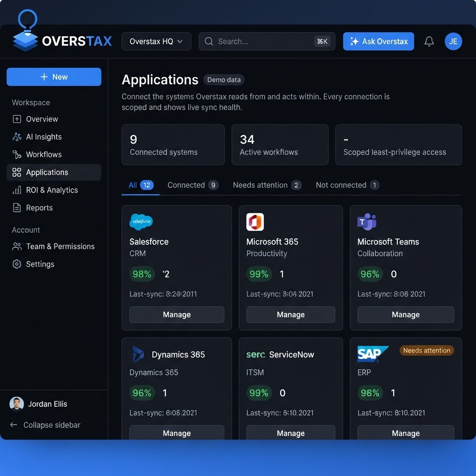
Task: Click the plus icon in New button
Action: [x=44, y=77]
